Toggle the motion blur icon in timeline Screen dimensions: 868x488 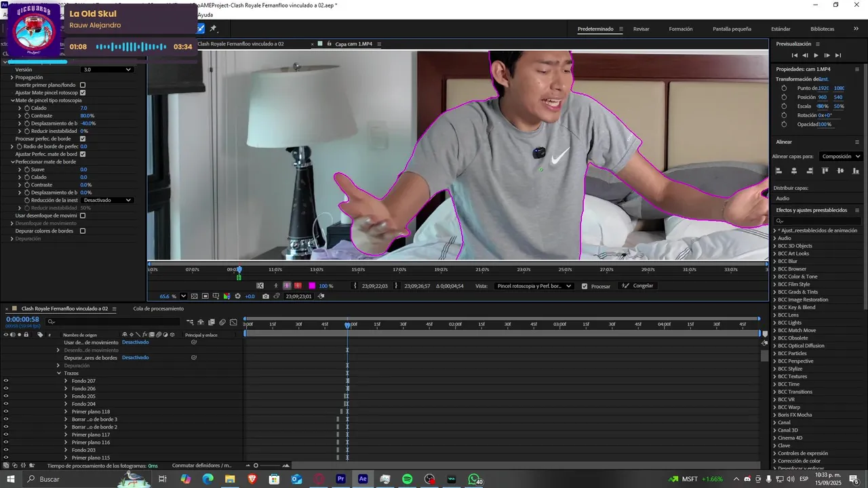pos(222,322)
